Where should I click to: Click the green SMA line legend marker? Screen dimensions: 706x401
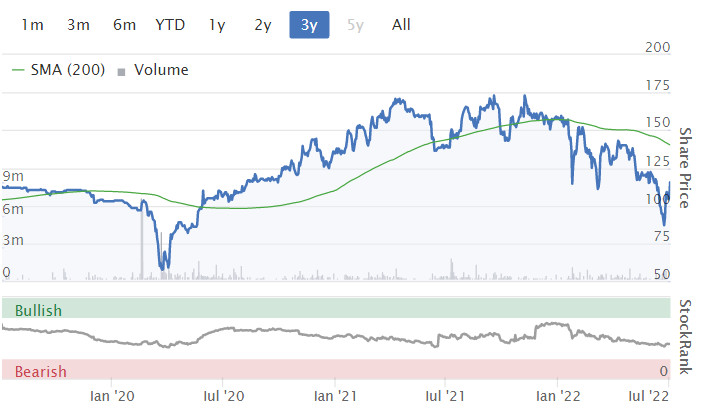(x=20, y=70)
